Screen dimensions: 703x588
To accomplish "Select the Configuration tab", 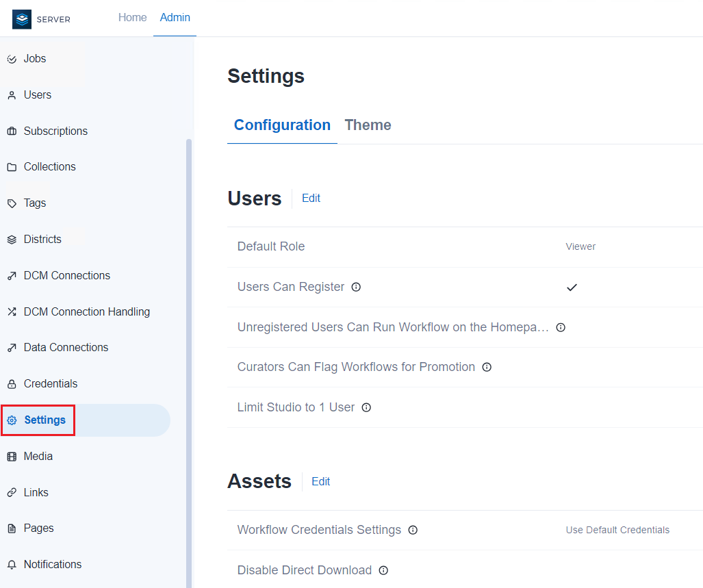I will (x=282, y=125).
